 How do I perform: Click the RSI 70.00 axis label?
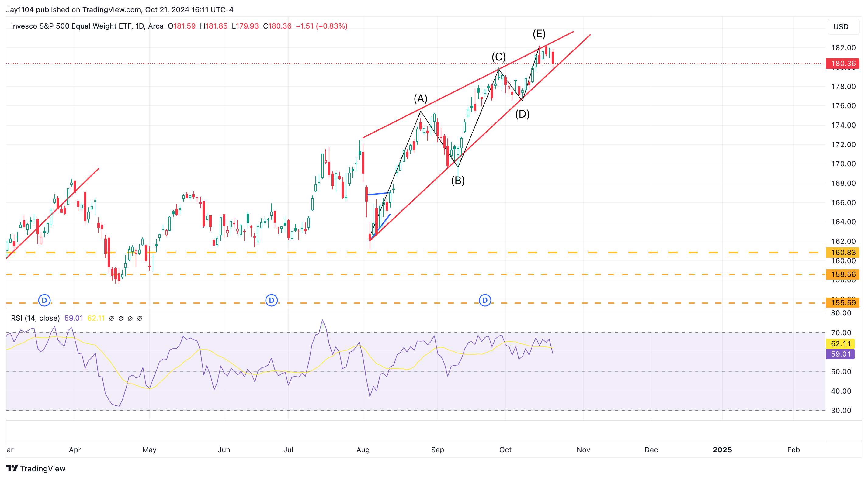click(x=841, y=333)
